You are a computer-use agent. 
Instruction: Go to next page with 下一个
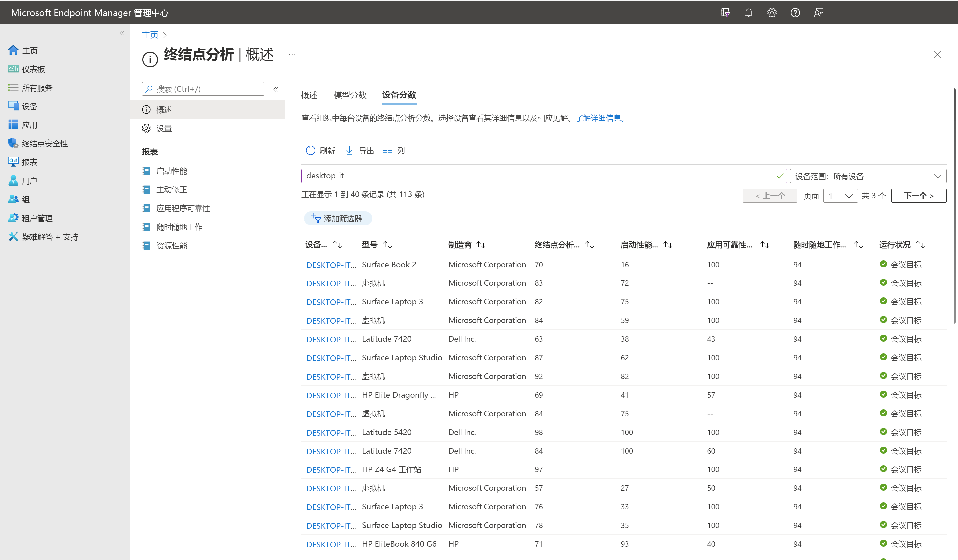point(918,196)
